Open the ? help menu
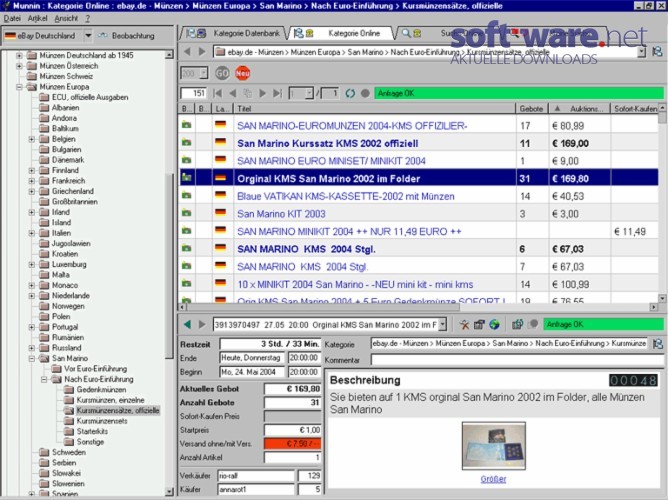 coord(87,18)
